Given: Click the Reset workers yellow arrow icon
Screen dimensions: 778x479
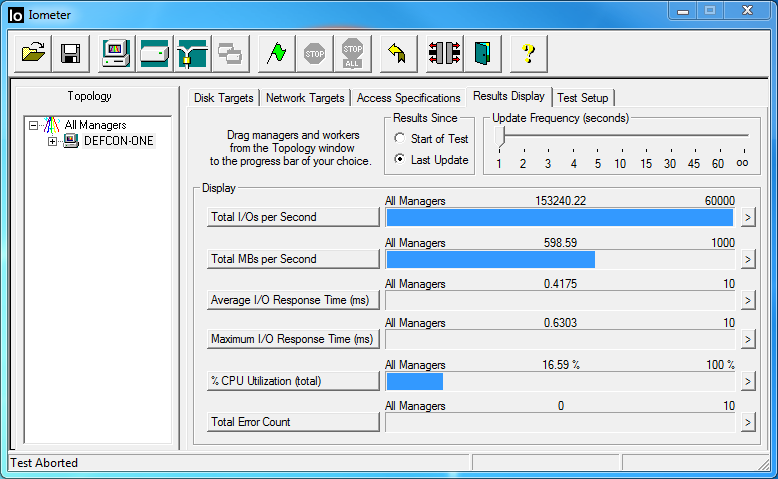Looking at the screenshot, I should (397, 53).
